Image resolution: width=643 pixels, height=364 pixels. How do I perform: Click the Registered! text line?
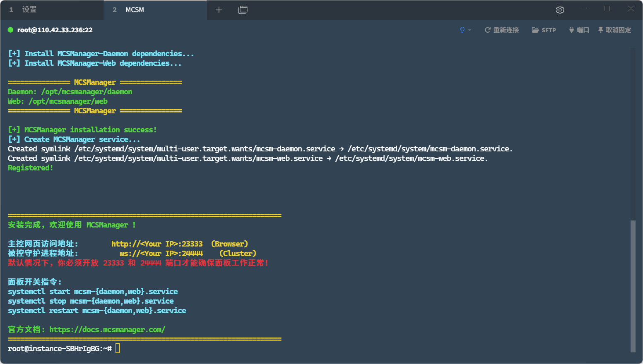point(31,168)
